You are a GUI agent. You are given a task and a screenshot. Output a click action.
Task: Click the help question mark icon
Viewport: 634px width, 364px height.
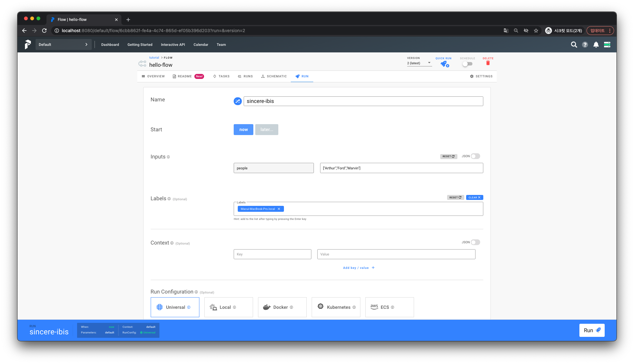tap(585, 45)
